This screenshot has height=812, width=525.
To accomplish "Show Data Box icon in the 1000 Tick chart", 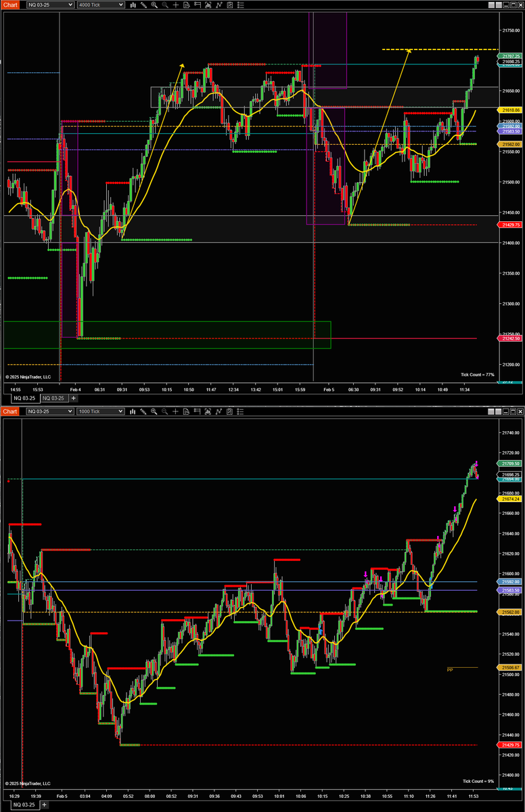I will coord(186,411).
